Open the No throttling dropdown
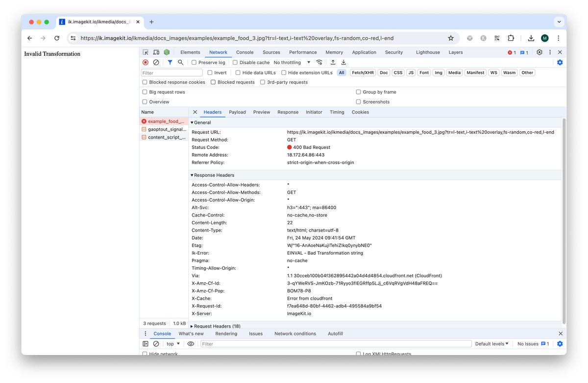 292,63
